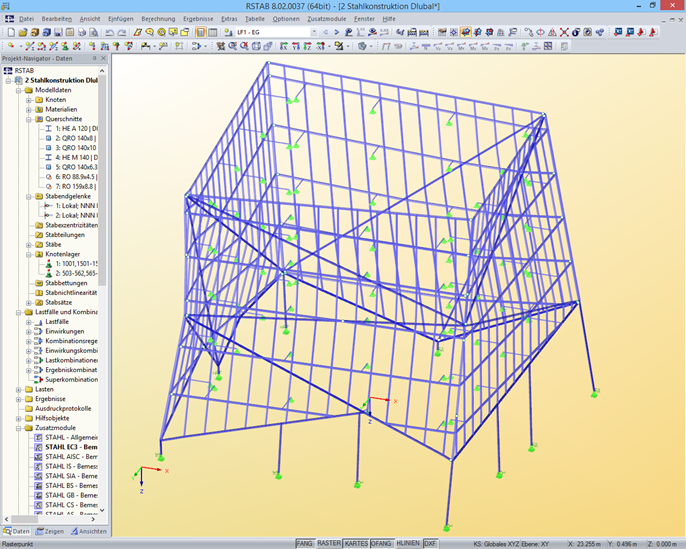Screen dimensions: 686x549
Task: Open a file using the yellow folder icon
Action: pyautogui.click(x=23, y=32)
